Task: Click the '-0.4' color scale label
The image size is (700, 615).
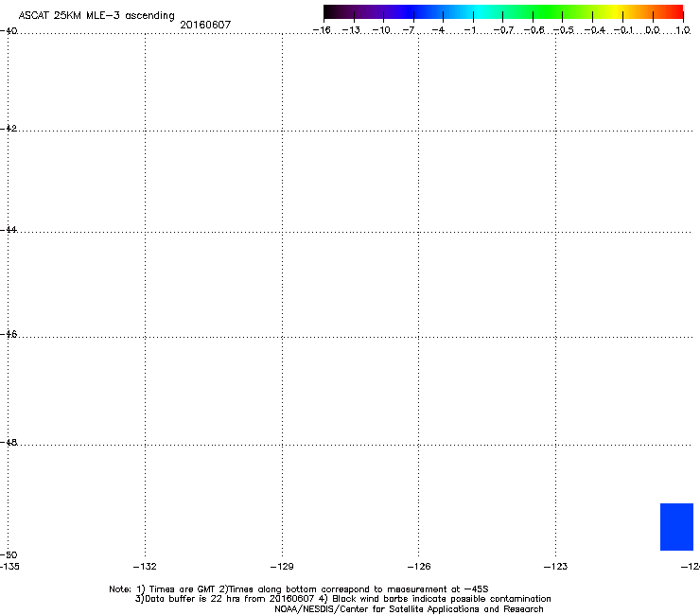Action: click(x=595, y=30)
